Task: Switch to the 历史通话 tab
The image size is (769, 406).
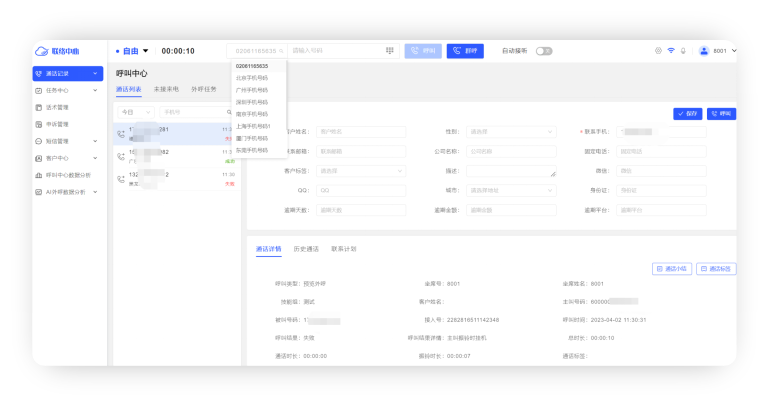Action: (306, 248)
